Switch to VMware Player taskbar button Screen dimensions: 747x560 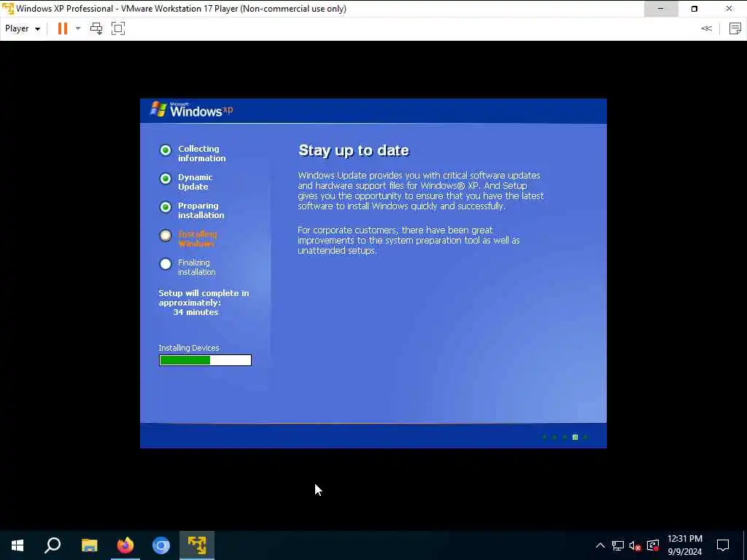pyautogui.click(x=197, y=545)
